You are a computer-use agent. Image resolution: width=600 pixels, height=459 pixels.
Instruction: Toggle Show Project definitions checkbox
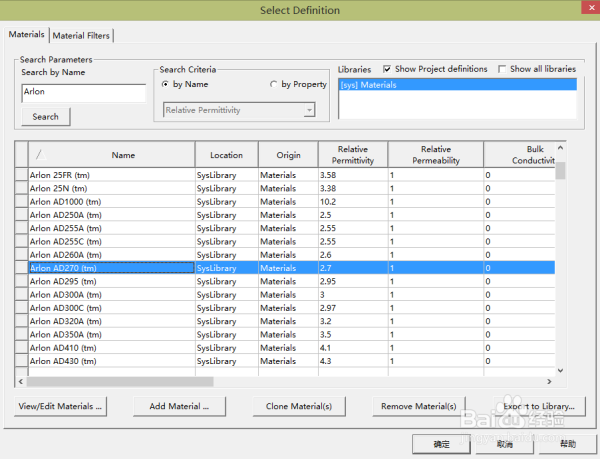pyautogui.click(x=387, y=69)
